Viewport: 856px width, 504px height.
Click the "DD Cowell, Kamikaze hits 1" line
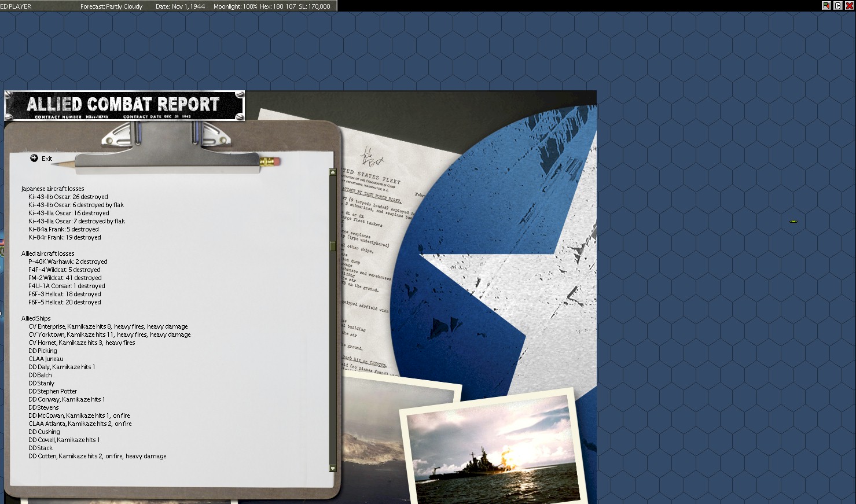(64, 440)
